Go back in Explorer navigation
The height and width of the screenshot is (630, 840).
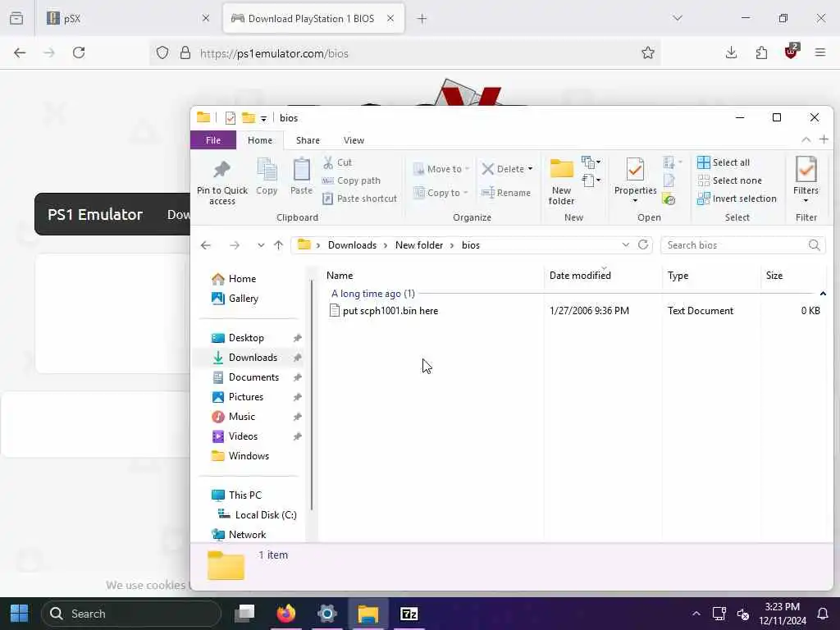point(206,245)
